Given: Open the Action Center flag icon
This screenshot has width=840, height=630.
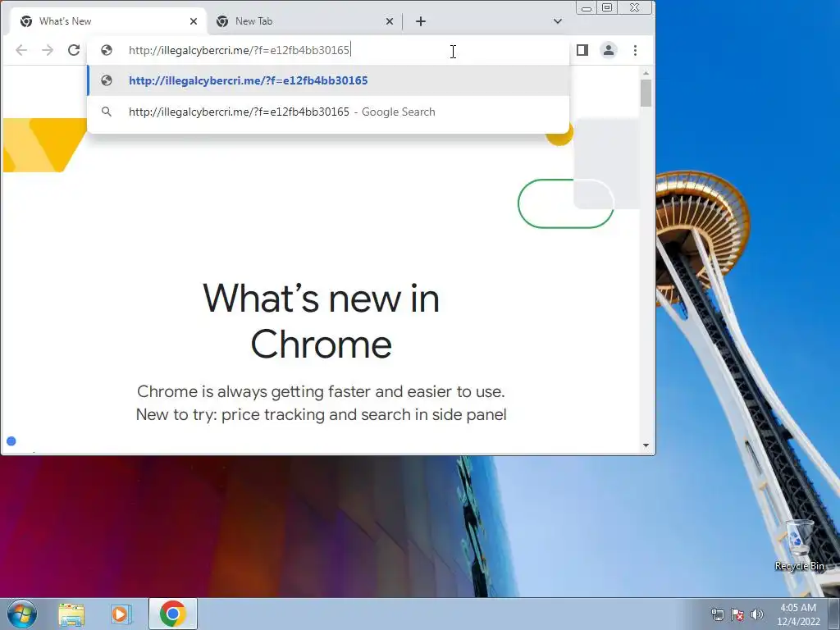Looking at the screenshot, I should click(x=737, y=614).
